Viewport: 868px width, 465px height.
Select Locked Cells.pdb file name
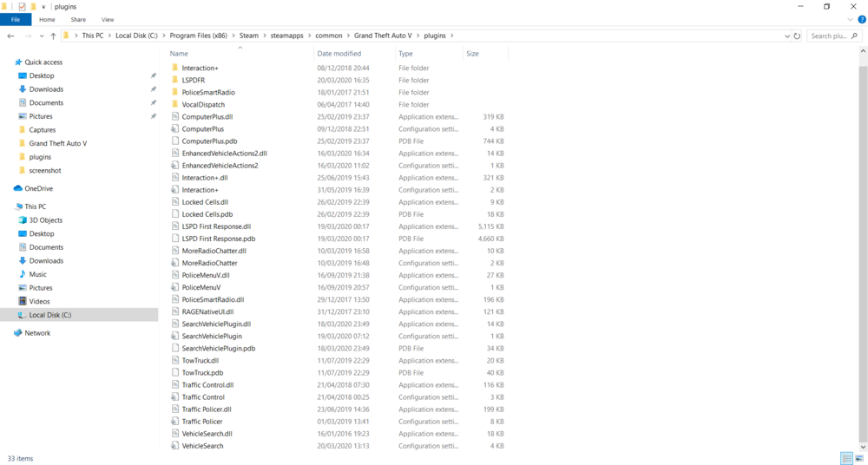coord(207,214)
